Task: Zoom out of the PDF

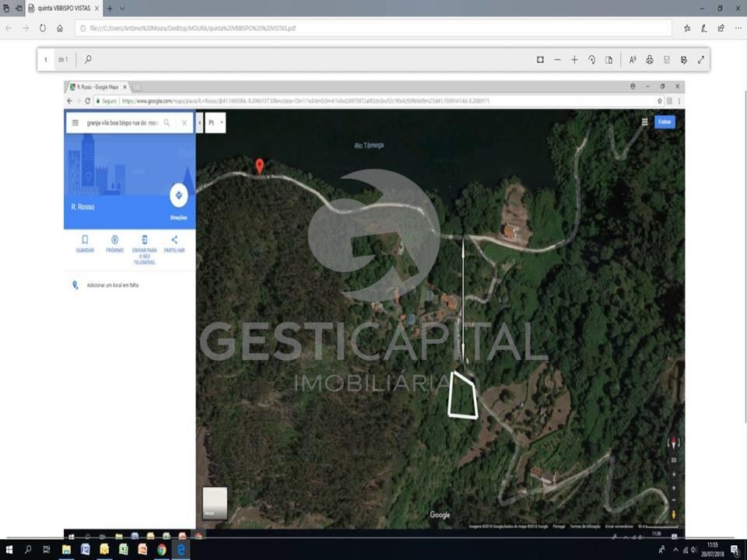Action: 557,60
